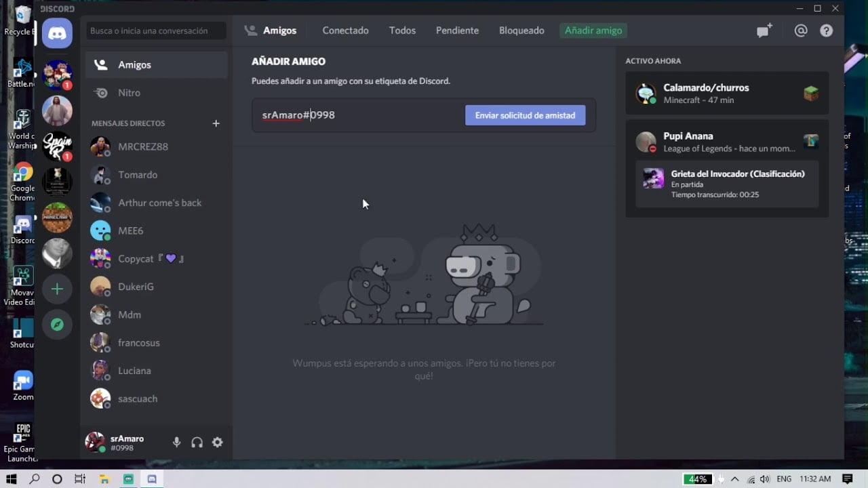This screenshot has height=488, width=868.
Task: Open DM with Arthur come's back
Action: click(x=156, y=203)
